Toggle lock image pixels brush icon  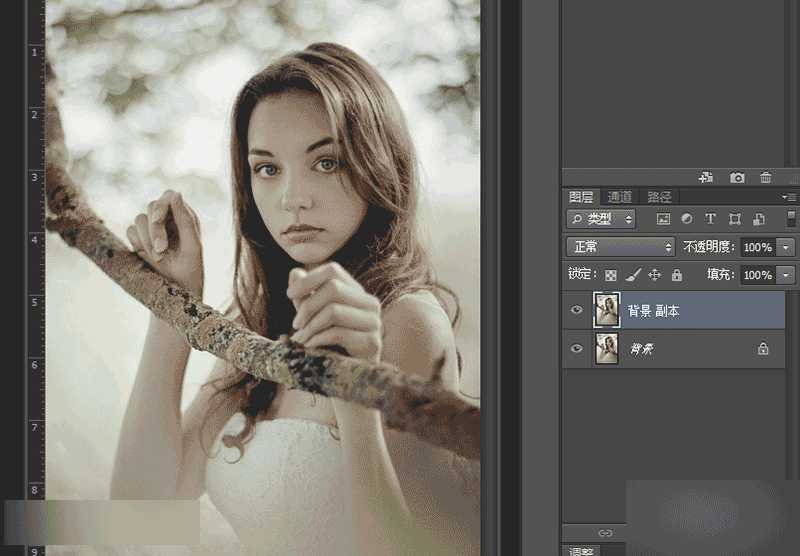click(633, 275)
